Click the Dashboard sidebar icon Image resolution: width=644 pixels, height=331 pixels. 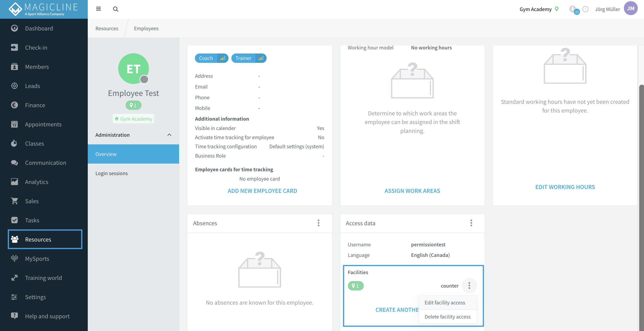tap(14, 28)
